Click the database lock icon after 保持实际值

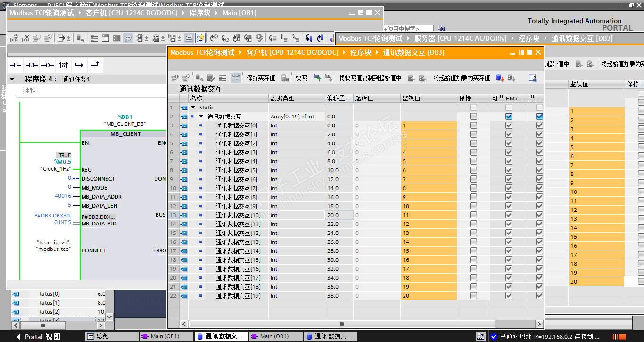285,78
